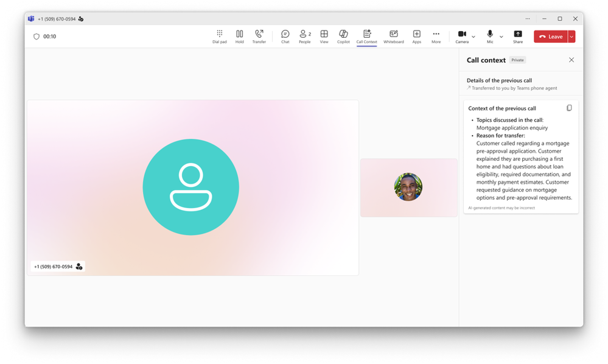Open the dropdown next to Leave
This screenshot has height=364, width=608.
tap(571, 37)
